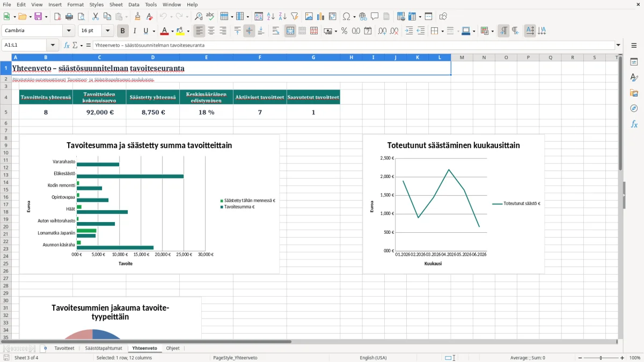Click zoom in plus button
The width and height of the screenshot is (644, 362).
pyautogui.click(x=623, y=358)
